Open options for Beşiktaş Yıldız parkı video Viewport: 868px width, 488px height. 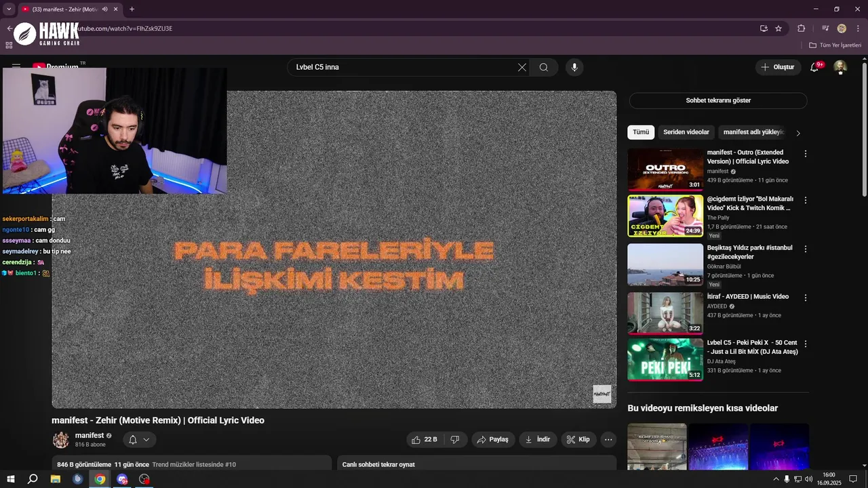[806, 249]
